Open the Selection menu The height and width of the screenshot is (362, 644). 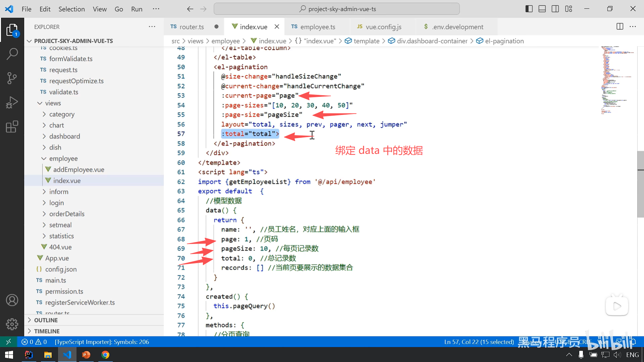click(x=71, y=9)
